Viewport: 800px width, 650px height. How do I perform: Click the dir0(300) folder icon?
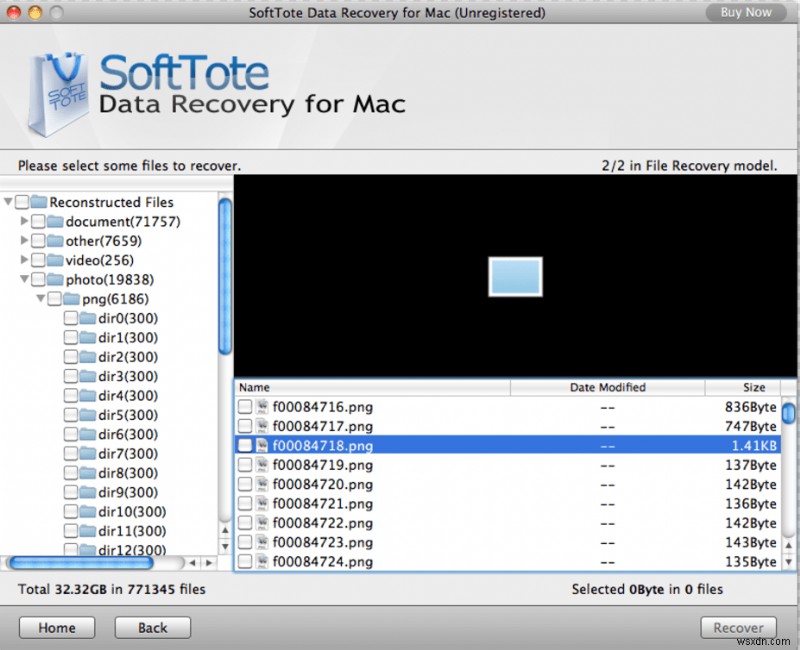[88, 318]
